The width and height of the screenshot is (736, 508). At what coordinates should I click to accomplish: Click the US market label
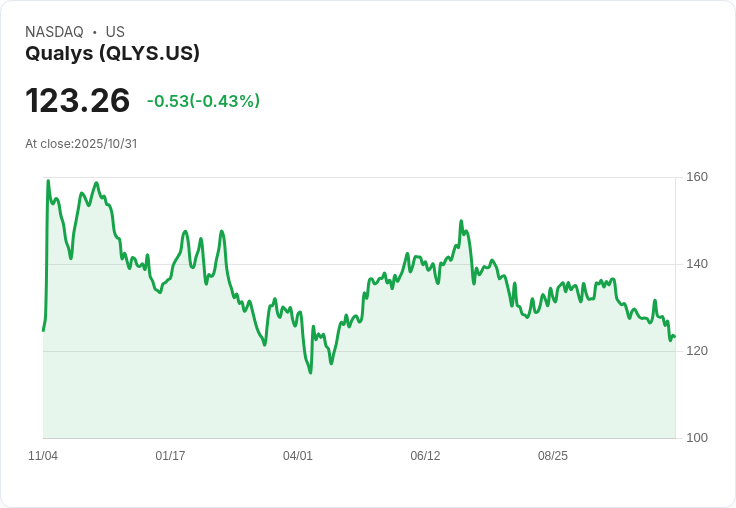click(115, 32)
